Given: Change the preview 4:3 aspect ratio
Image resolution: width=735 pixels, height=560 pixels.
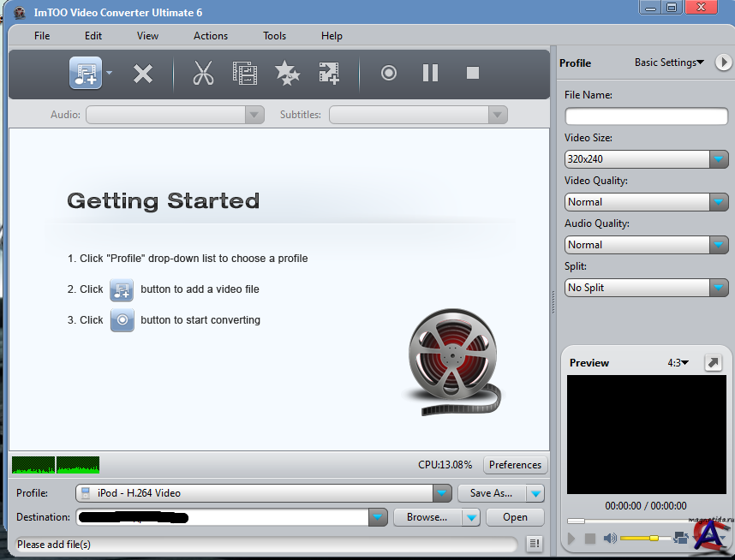Looking at the screenshot, I should [x=678, y=363].
